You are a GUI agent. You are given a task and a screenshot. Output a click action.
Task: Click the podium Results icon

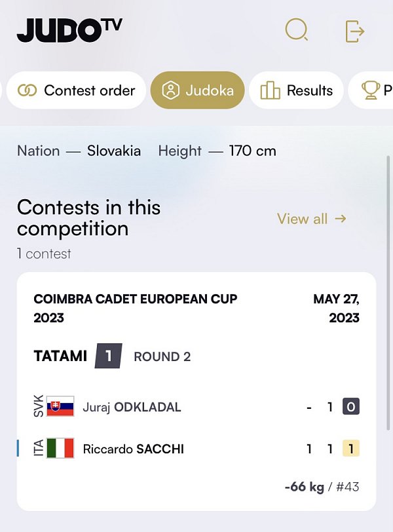coord(270,90)
